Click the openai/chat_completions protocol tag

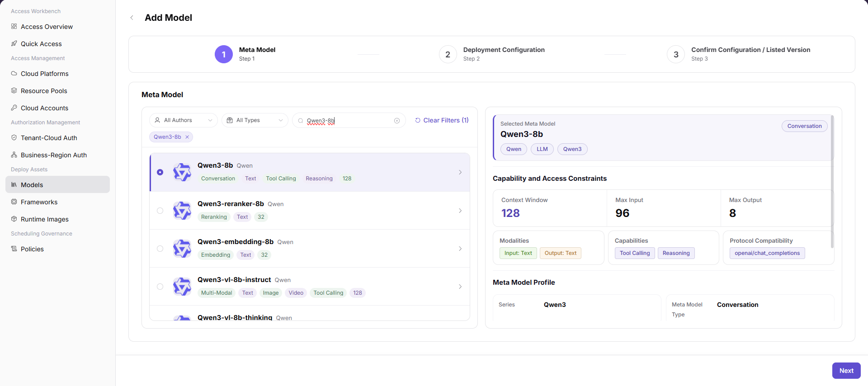pos(767,253)
